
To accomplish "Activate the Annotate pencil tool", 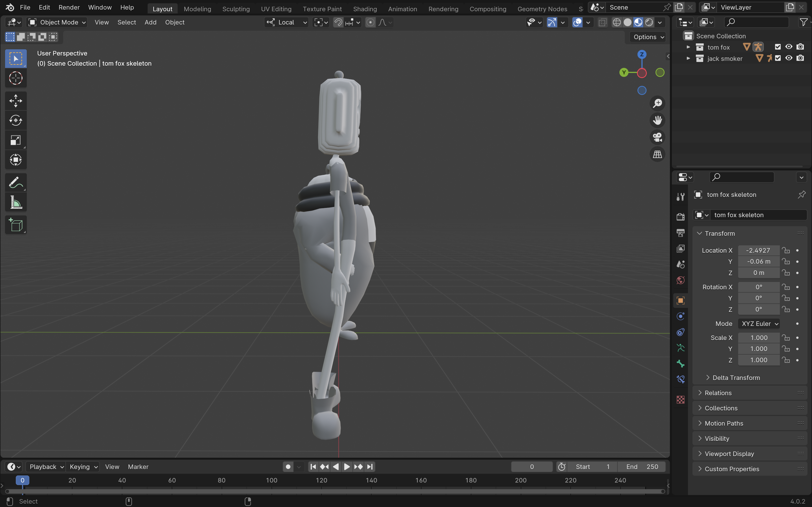I will pyautogui.click(x=16, y=183).
